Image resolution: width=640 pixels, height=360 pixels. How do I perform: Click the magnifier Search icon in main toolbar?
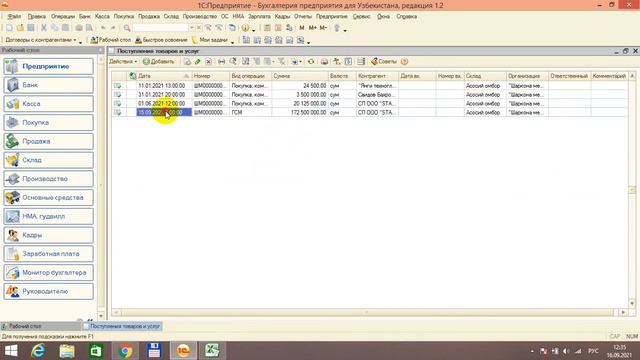coord(127,28)
